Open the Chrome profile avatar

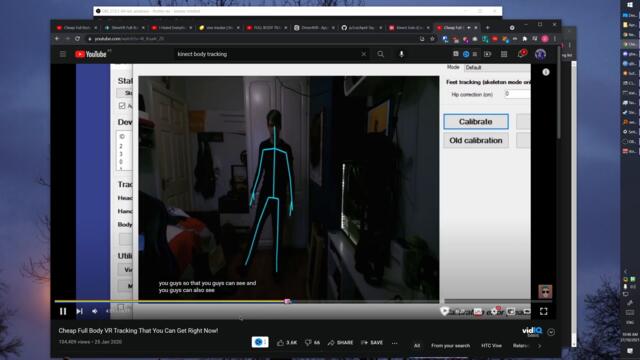[x=545, y=39]
